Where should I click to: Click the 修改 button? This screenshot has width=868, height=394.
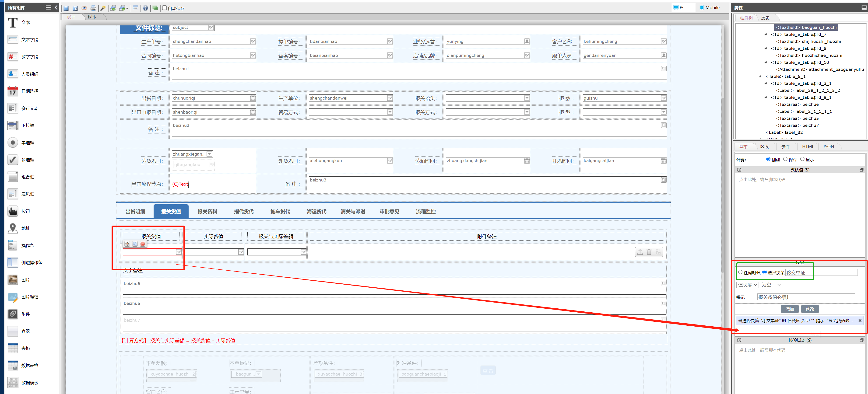click(810, 309)
